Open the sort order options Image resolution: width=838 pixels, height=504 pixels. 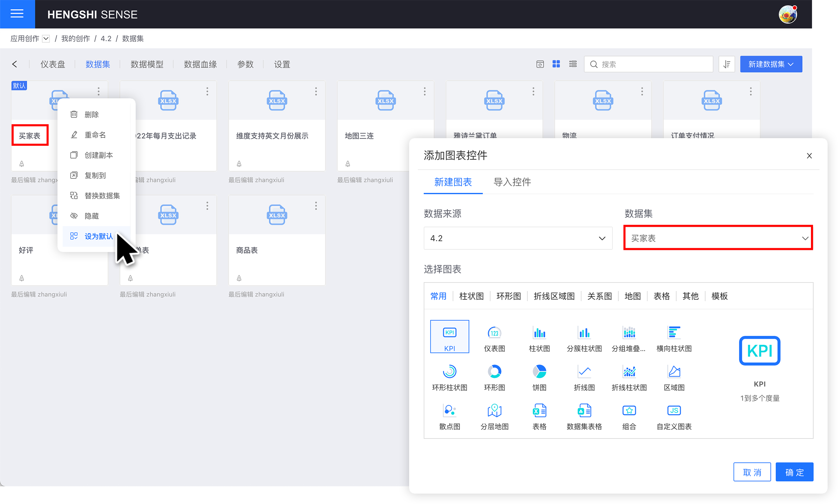(727, 64)
